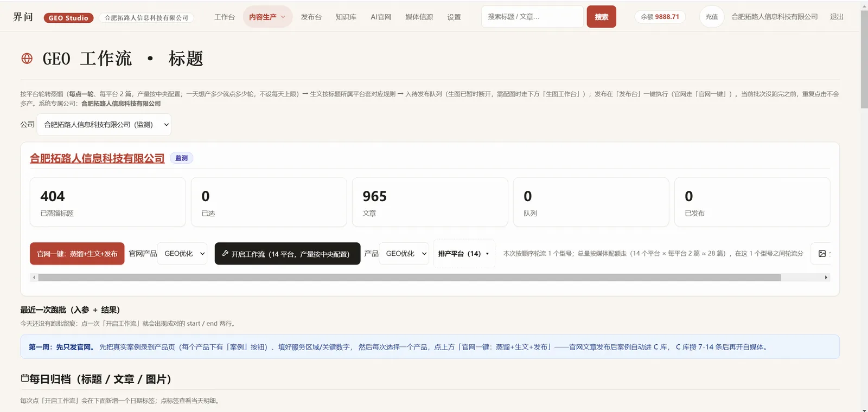Go to the 发布台 menu item

coord(311,17)
